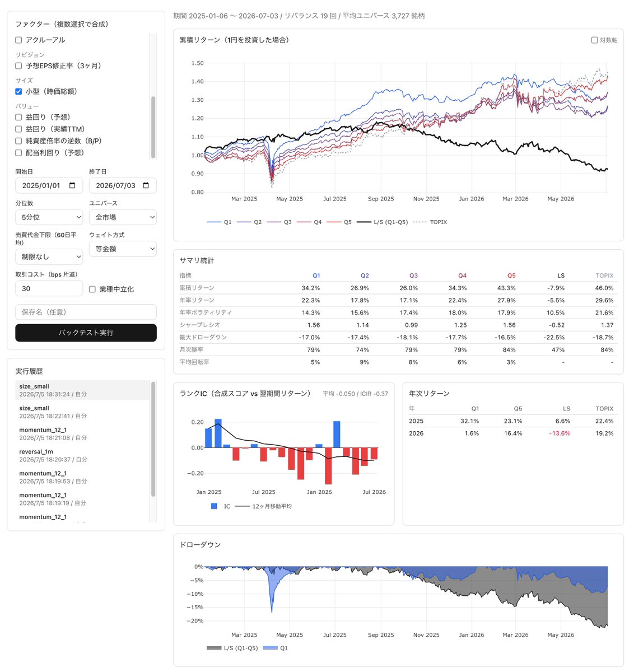Viewport: 629px width, 672px height.
Task: Open reversal_1m run at 18:20:37
Action: tap(82, 455)
